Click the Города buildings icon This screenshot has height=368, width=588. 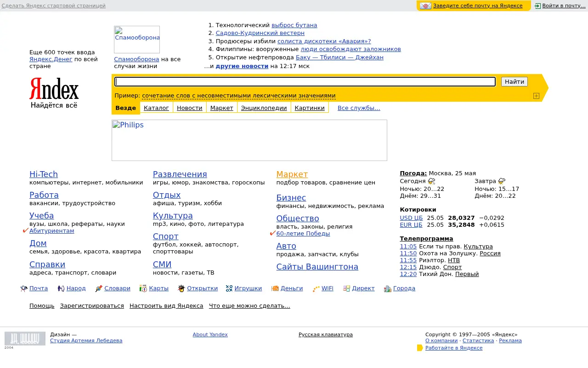[x=388, y=289]
